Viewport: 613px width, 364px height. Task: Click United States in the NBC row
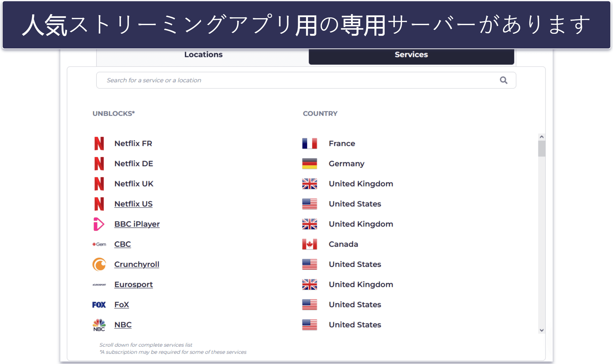tap(355, 325)
